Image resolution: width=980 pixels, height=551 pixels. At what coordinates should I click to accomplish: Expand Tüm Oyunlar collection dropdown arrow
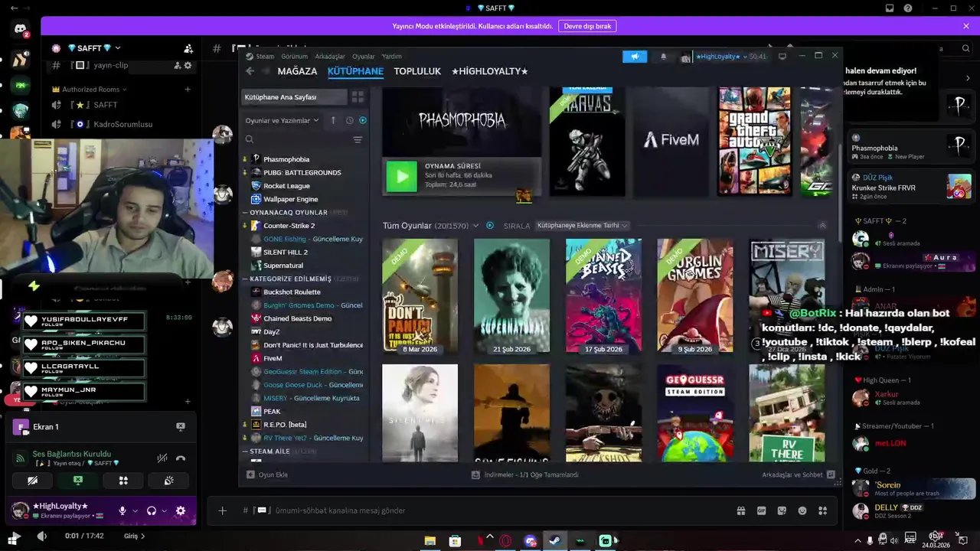475,226
